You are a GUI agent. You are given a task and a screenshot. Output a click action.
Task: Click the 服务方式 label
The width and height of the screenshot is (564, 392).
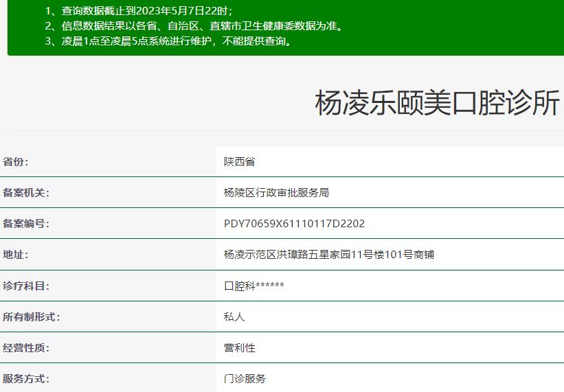[26, 379]
